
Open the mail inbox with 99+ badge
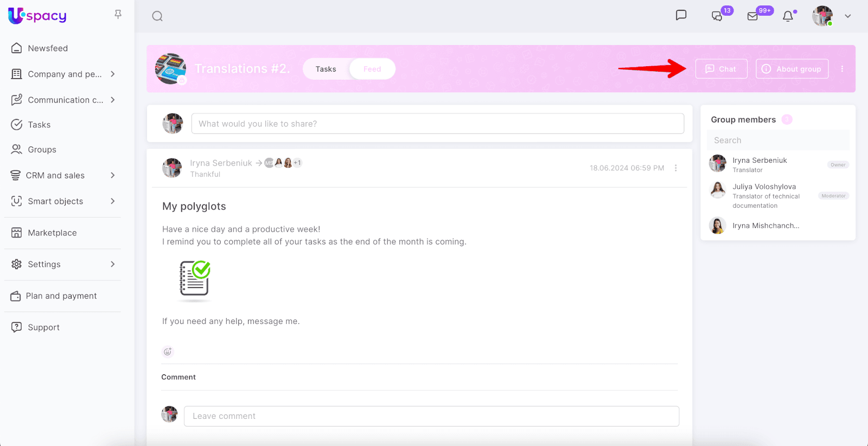tap(753, 16)
